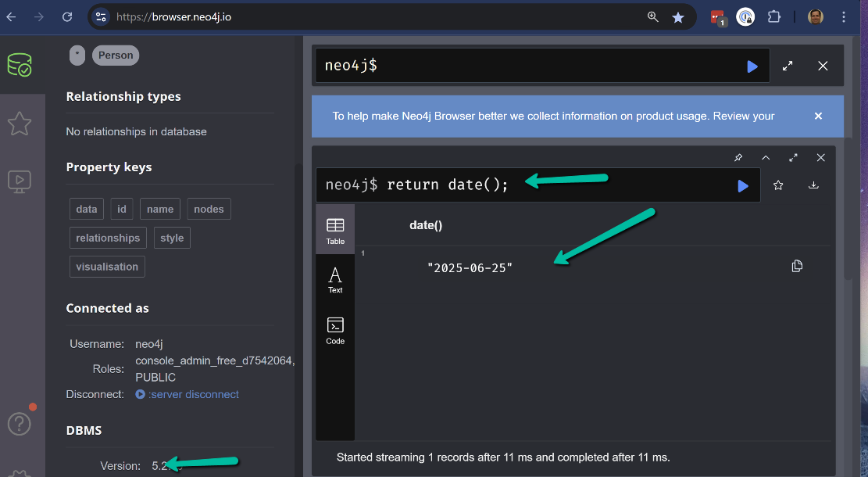Copy the date value to clipboard
The height and width of the screenshot is (477, 868).
797,267
